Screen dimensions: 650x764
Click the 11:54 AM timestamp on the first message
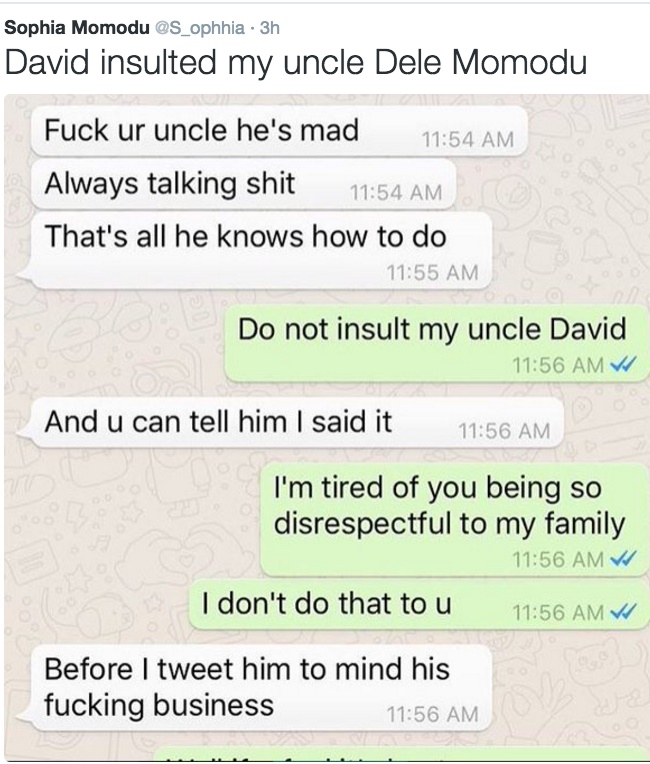468,139
